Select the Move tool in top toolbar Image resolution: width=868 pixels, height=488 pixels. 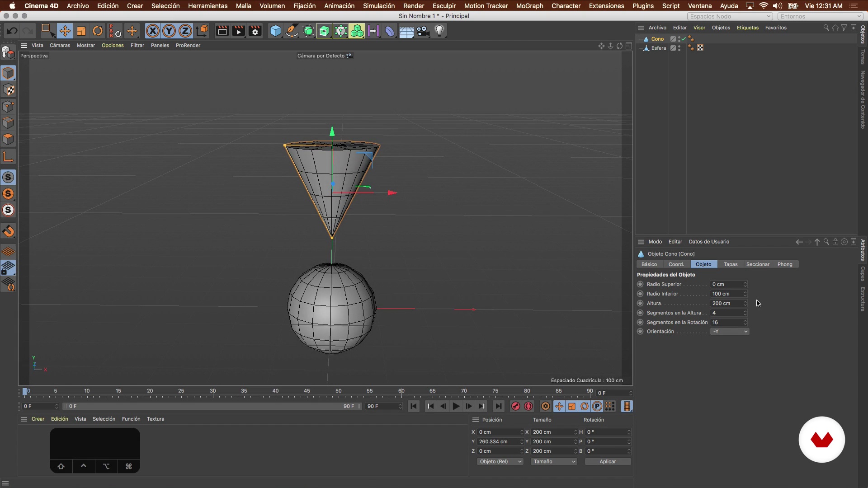tap(65, 31)
